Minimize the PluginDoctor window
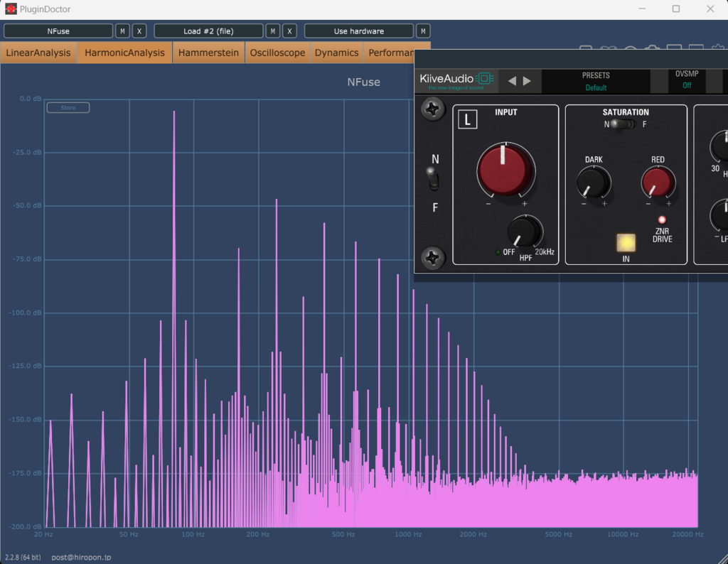728x564 pixels. (x=642, y=9)
